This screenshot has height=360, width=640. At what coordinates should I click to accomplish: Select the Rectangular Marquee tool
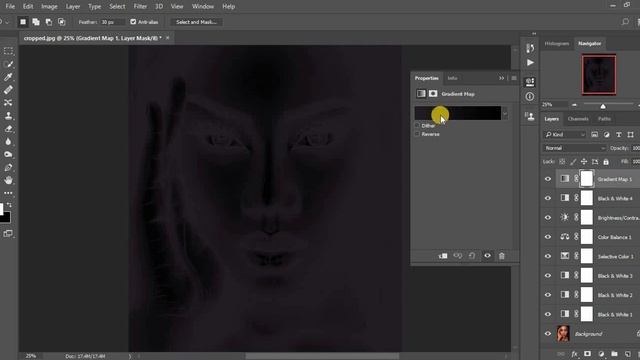coord(8,51)
